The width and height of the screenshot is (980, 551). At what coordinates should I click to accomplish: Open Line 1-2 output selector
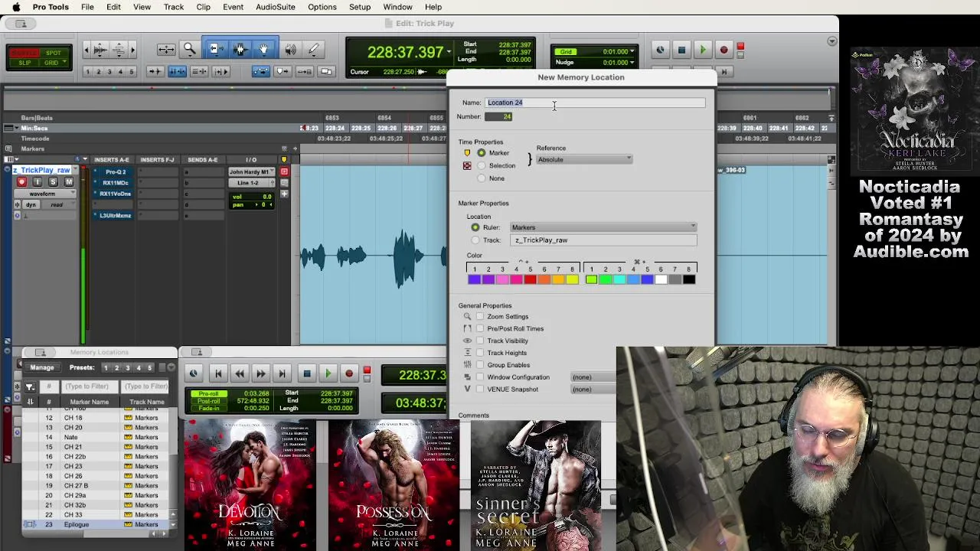point(250,183)
